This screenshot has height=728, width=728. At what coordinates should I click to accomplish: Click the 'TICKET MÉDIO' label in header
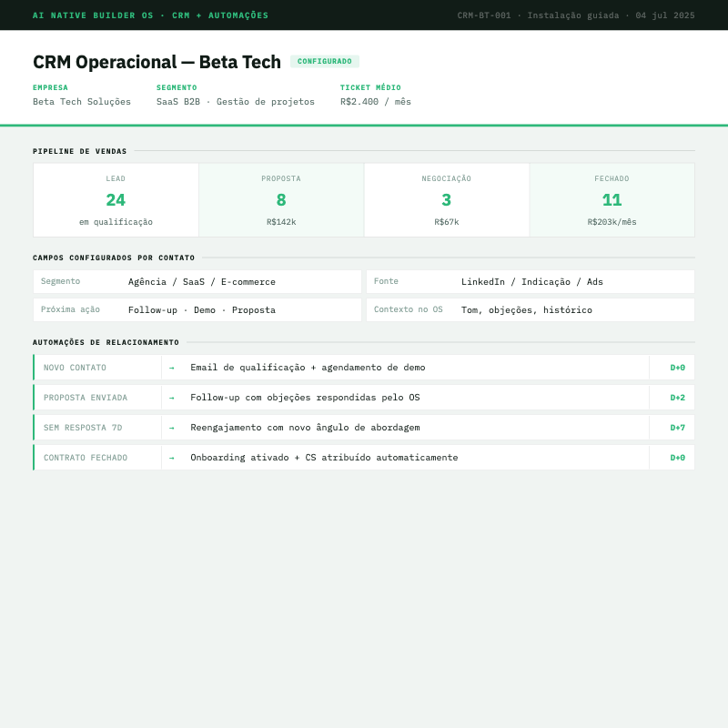(370, 87)
